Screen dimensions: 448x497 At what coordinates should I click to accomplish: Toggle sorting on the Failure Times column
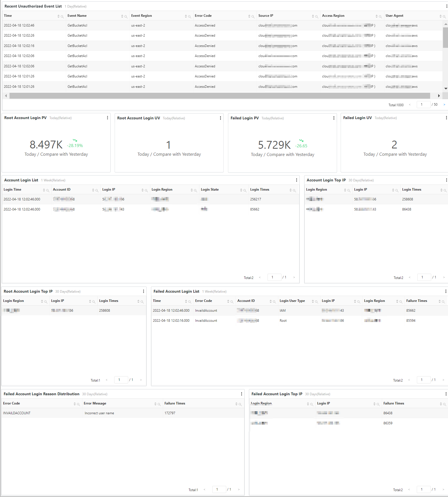point(440,301)
